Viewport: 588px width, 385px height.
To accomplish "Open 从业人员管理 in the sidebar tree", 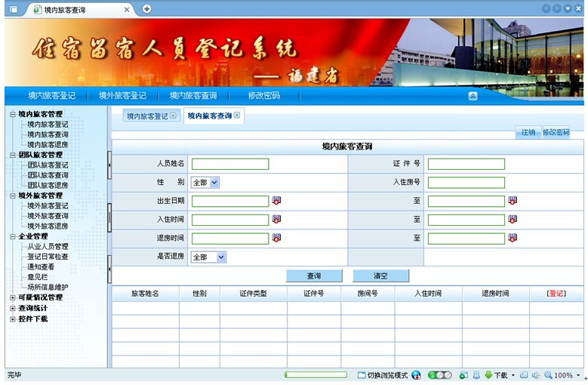I will click(48, 246).
